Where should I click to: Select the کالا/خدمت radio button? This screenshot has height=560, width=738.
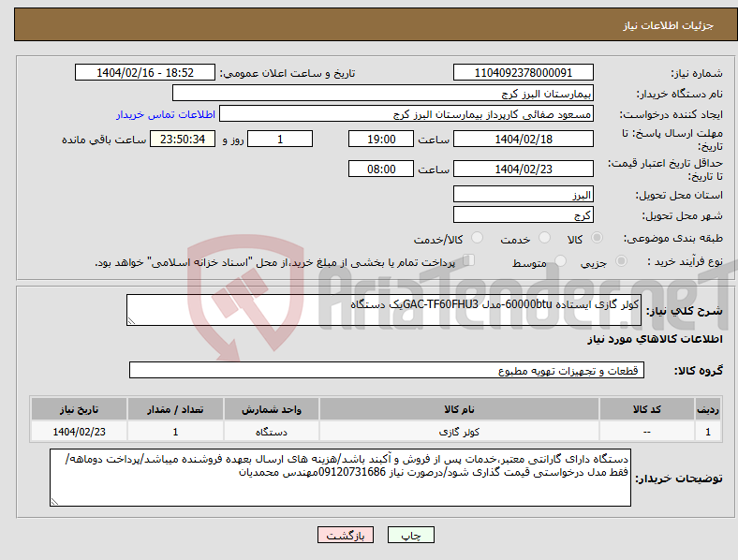pos(478,238)
